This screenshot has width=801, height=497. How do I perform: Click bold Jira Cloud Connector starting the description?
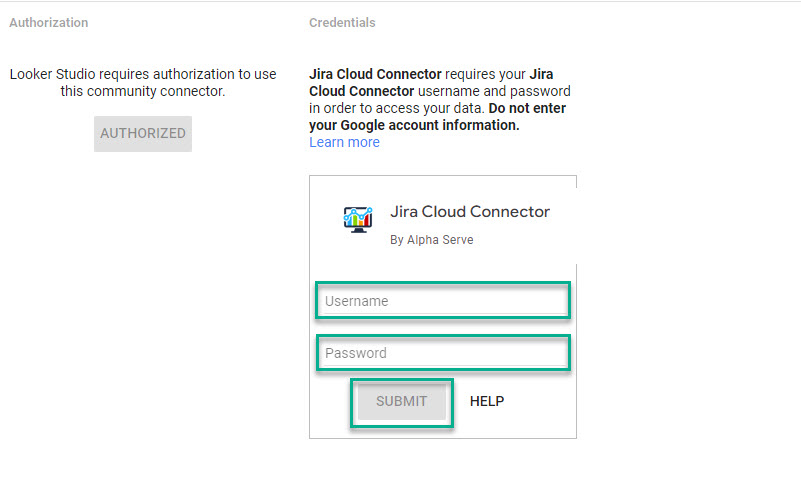click(x=376, y=74)
